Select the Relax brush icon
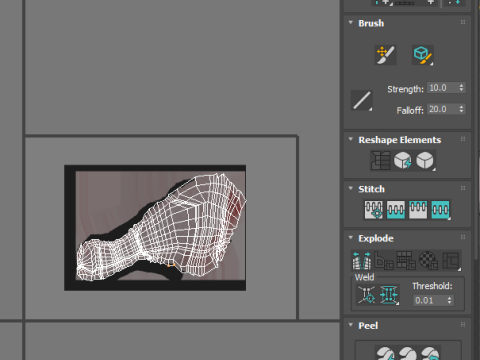 coord(423,55)
